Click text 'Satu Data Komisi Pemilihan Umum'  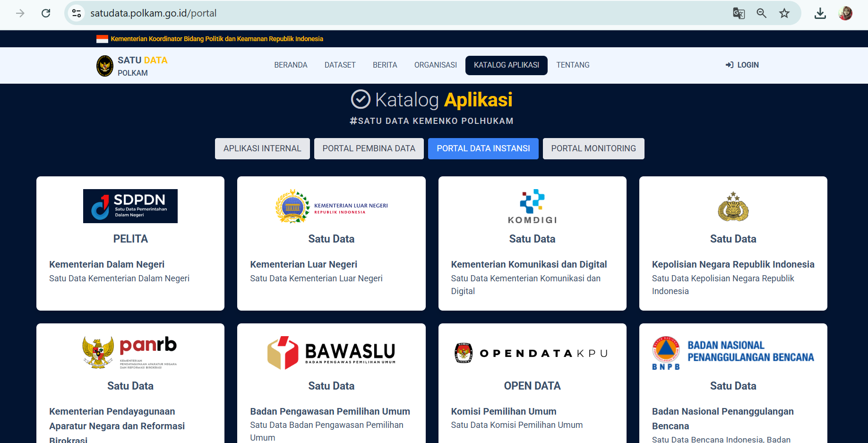517,425
